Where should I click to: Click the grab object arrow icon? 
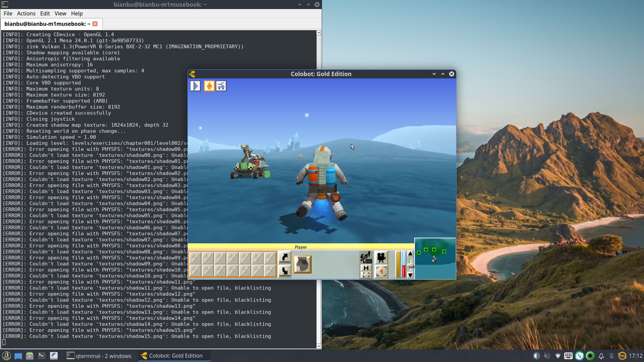[284, 257]
